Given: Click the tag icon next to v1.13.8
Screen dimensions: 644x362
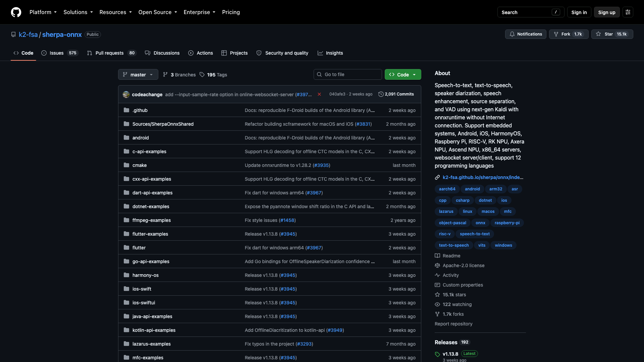Looking at the screenshot, I should (x=437, y=354).
